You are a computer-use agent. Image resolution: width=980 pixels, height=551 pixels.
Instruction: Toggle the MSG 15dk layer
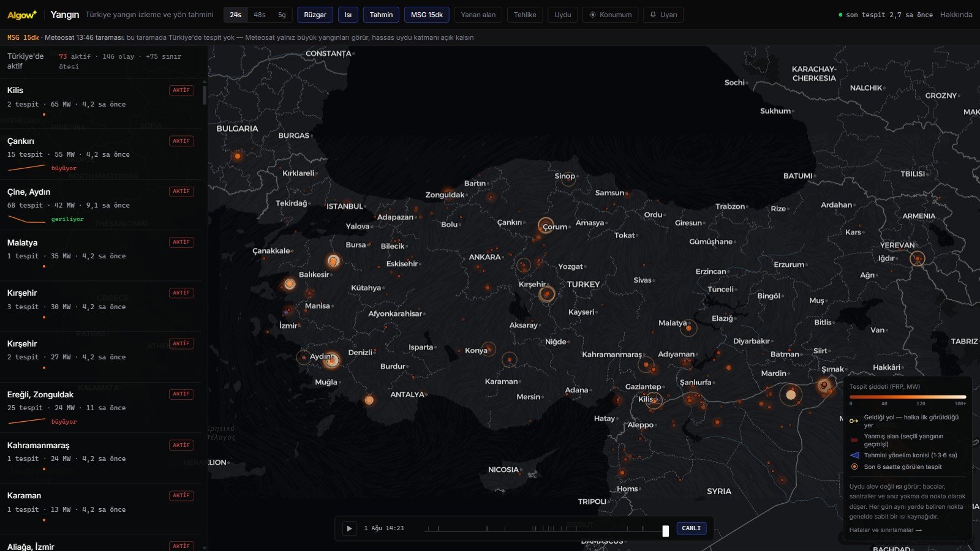click(x=427, y=15)
